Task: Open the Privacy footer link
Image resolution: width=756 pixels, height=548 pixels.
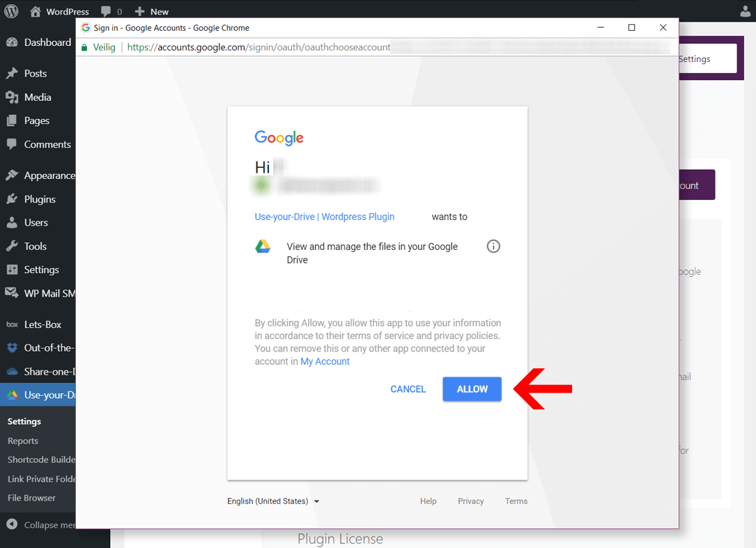Action: tap(470, 501)
